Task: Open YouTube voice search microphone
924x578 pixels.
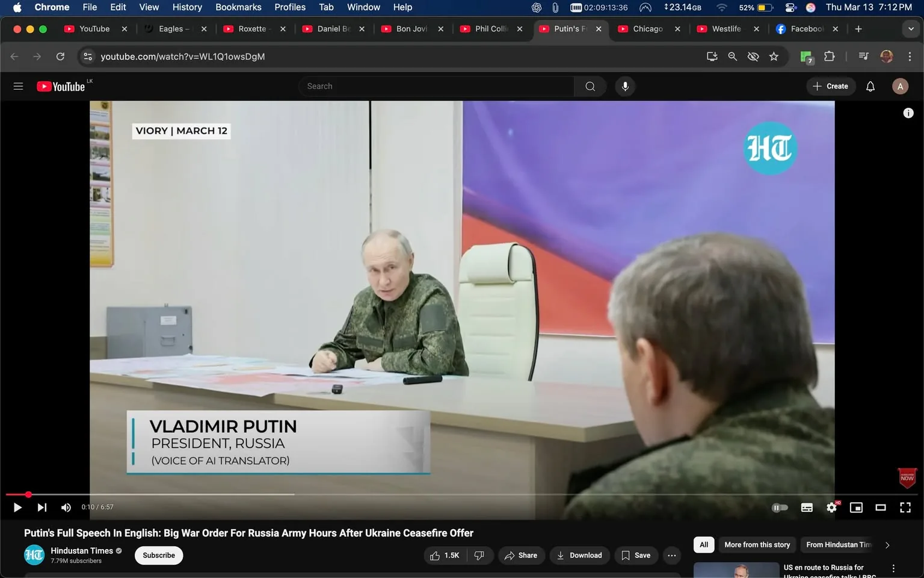Action: (x=625, y=85)
